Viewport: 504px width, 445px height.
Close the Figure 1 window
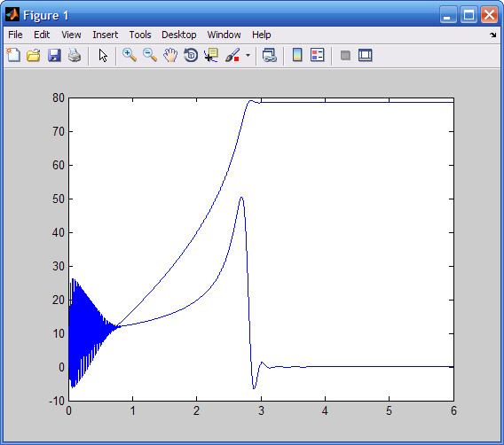pyautogui.click(x=489, y=15)
